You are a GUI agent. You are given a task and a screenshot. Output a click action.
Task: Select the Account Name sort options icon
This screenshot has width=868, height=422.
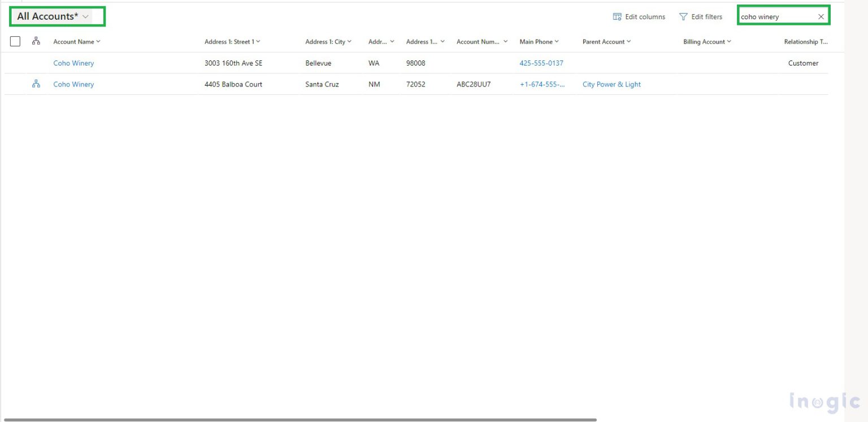click(98, 41)
